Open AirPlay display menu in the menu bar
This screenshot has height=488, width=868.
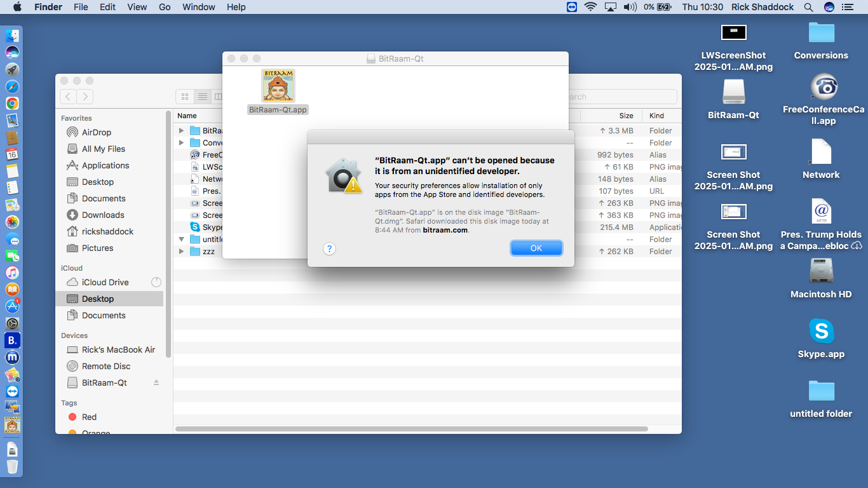[x=611, y=7]
